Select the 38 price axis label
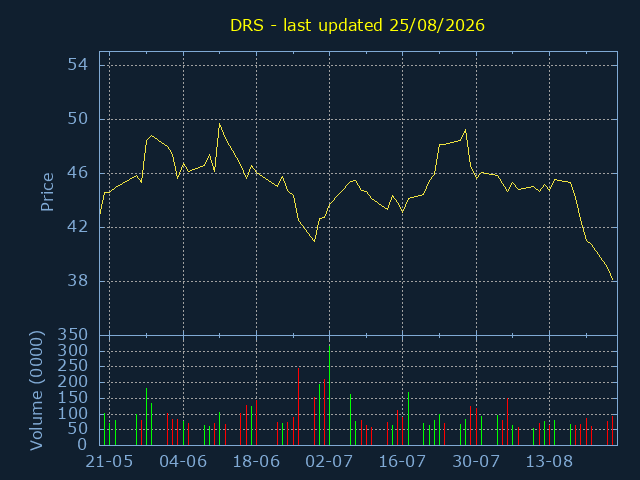The height and width of the screenshot is (480, 640). (78, 281)
